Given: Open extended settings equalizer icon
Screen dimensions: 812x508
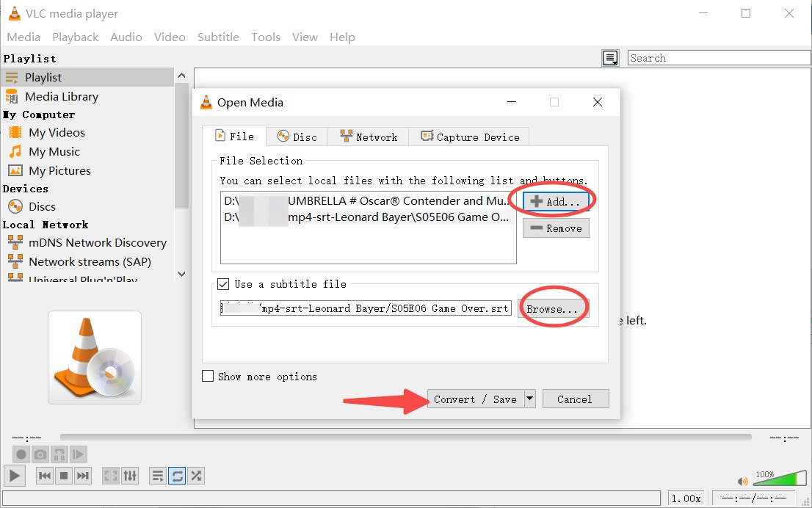Looking at the screenshot, I should click(130, 476).
